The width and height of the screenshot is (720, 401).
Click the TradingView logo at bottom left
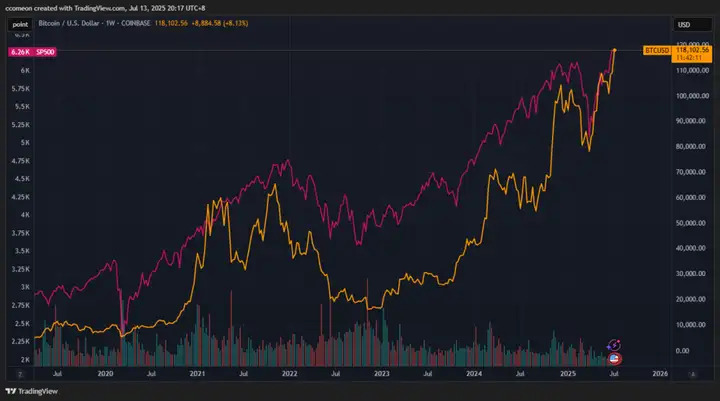(32, 391)
